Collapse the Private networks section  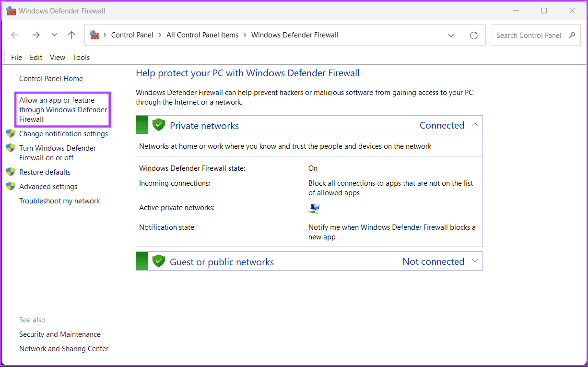pyautogui.click(x=475, y=125)
